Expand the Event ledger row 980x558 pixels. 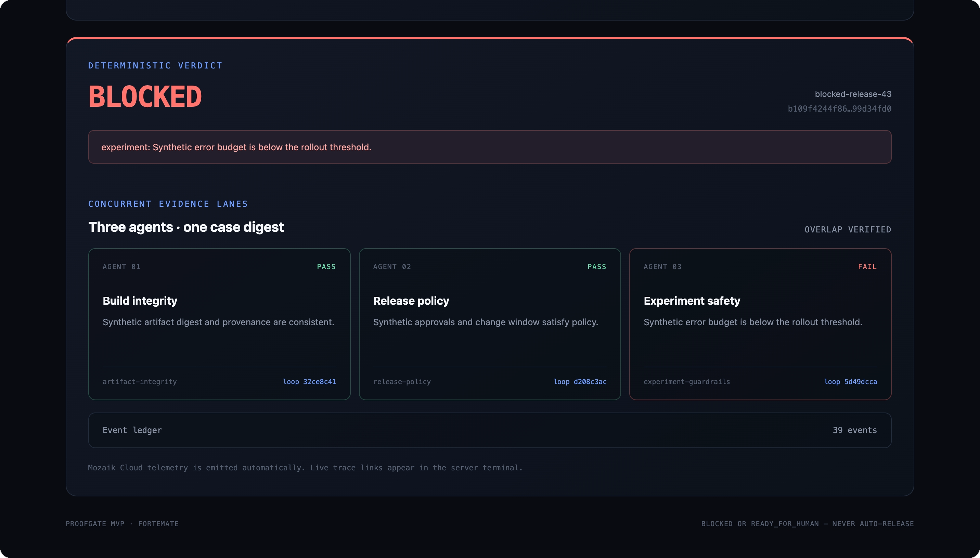[489, 430]
